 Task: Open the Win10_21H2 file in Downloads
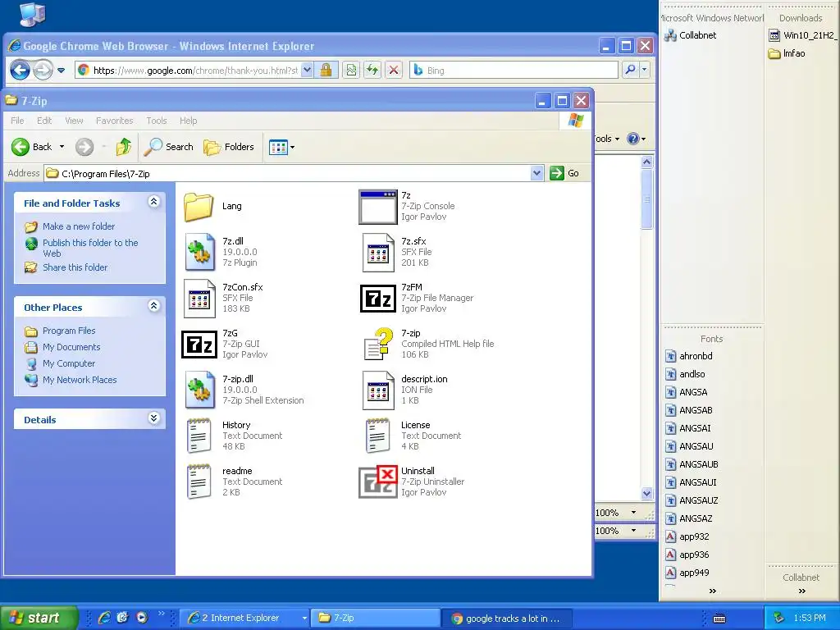[x=803, y=35]
